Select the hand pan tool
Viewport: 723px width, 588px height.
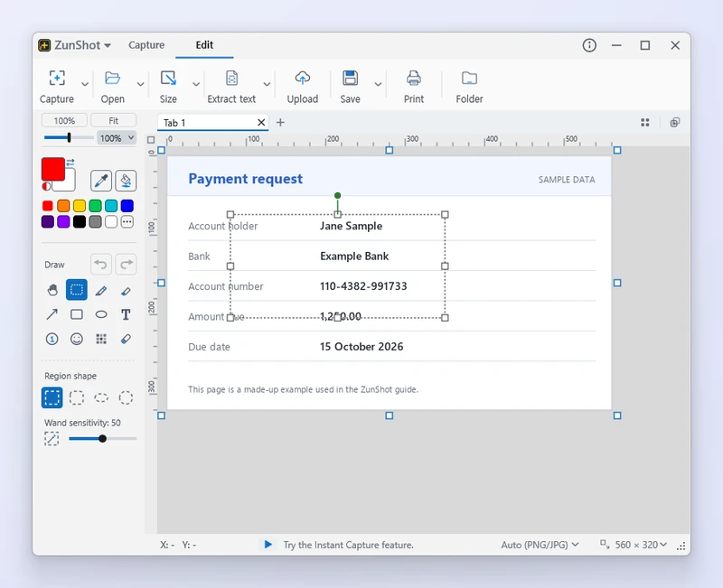[x=52, y=290]
